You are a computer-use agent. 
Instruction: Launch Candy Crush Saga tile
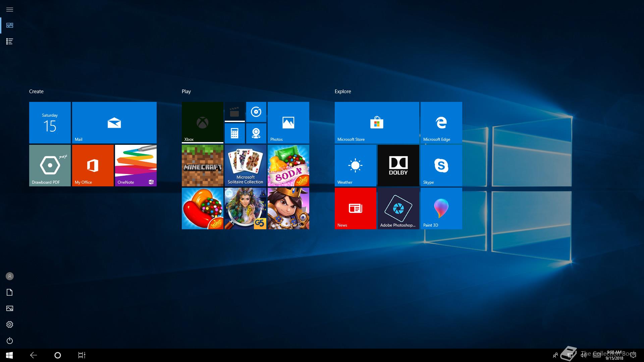[x=203, y=208]
